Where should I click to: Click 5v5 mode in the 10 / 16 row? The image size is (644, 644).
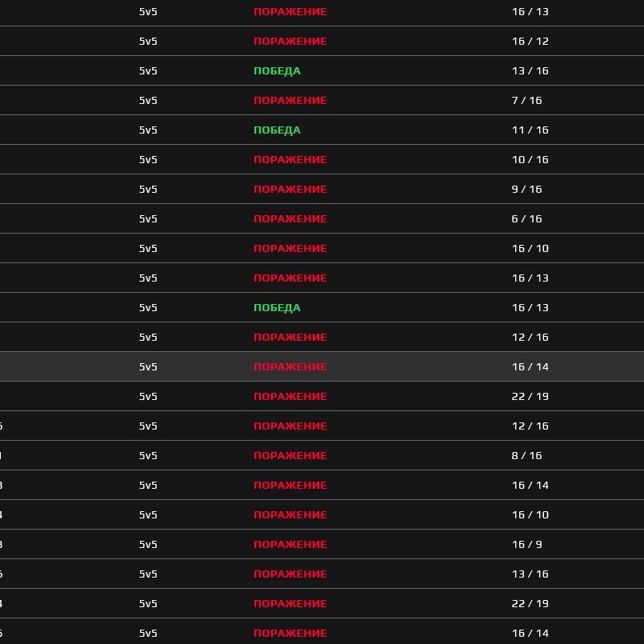[x=148, y=159]
